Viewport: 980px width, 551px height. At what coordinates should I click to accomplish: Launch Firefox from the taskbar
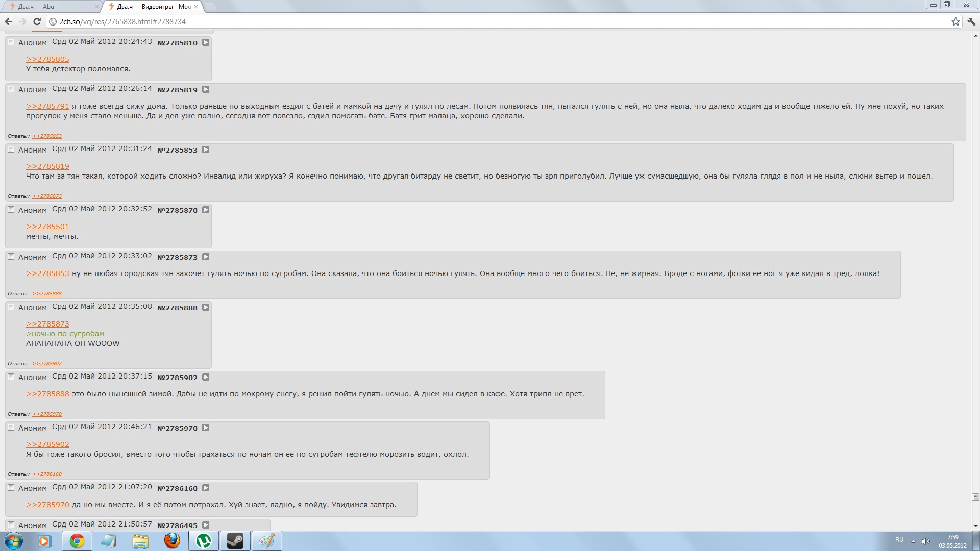click(172, 541)
